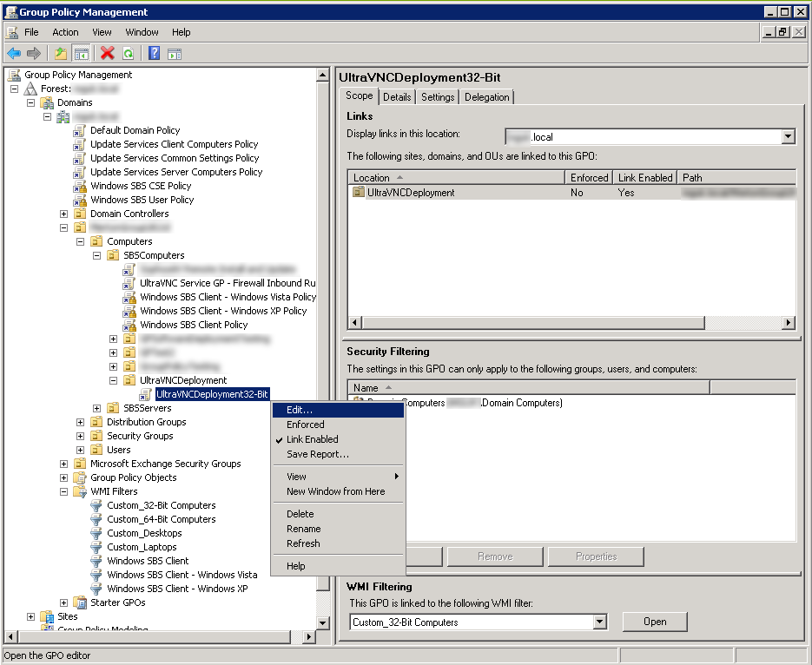812x665 pixels.
Task: Click the green Refresh toolbar icon
Action: click(x=128, y=53)
